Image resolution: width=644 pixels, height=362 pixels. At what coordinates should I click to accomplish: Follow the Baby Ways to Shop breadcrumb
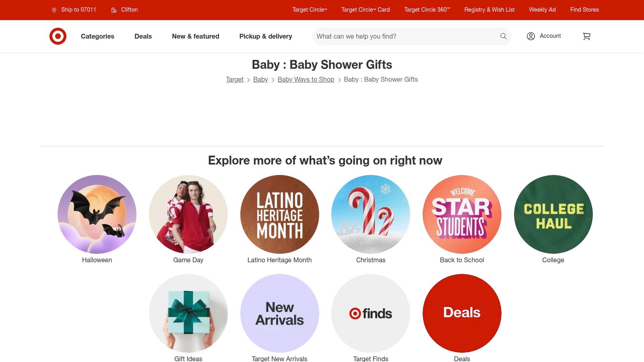tap(306, 79)
